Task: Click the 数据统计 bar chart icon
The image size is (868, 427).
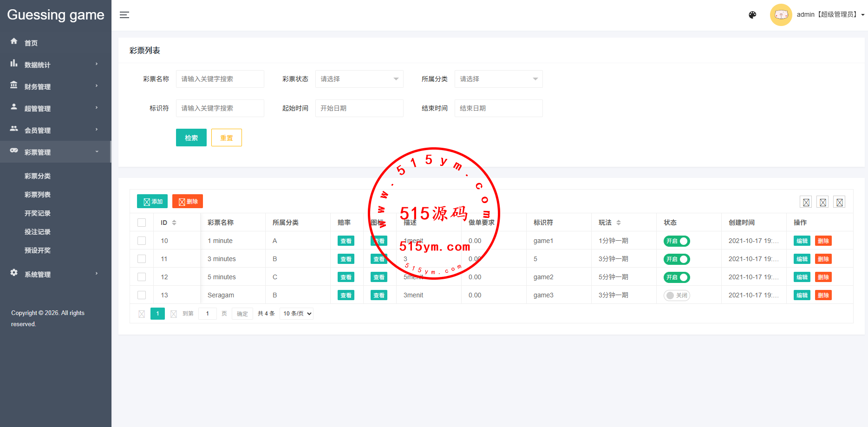Action: tap(14, 63)
